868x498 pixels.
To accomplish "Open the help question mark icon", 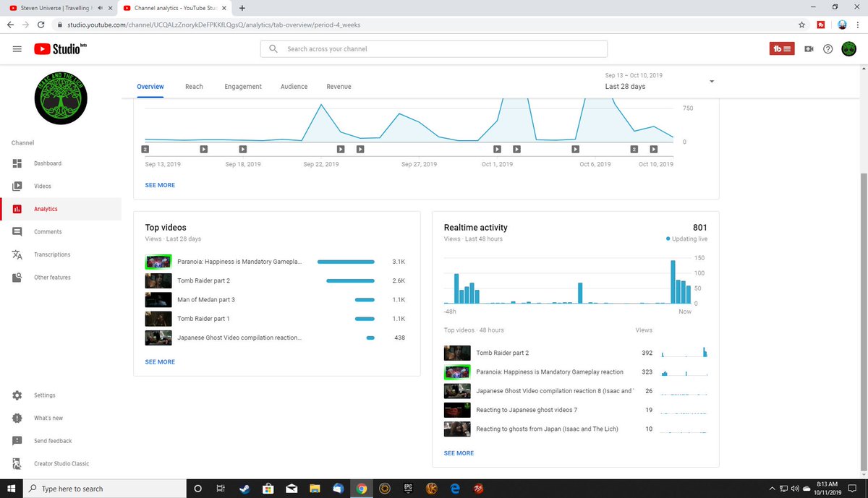I will [x=828, y=49].
